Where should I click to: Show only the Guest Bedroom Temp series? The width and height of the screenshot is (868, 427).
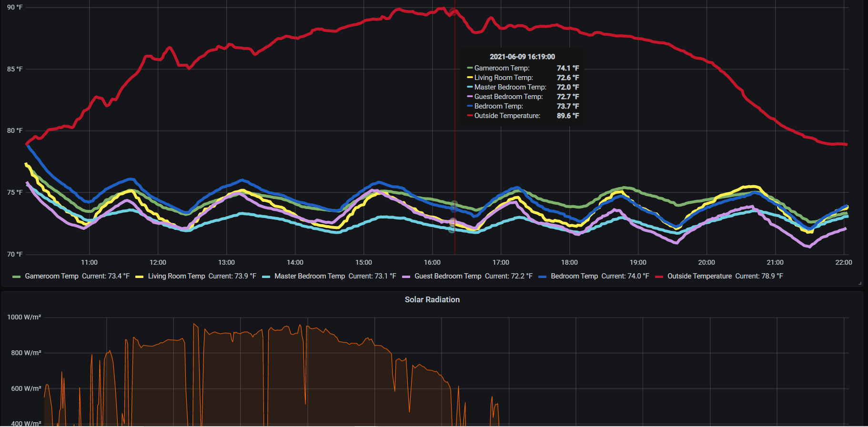(448, 276)
